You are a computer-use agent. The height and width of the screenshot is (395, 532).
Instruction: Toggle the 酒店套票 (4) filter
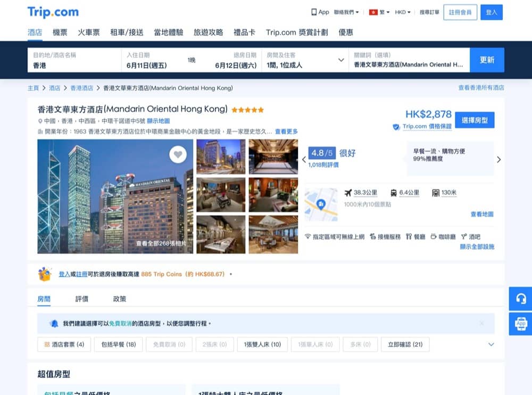[x=64, y=344]
